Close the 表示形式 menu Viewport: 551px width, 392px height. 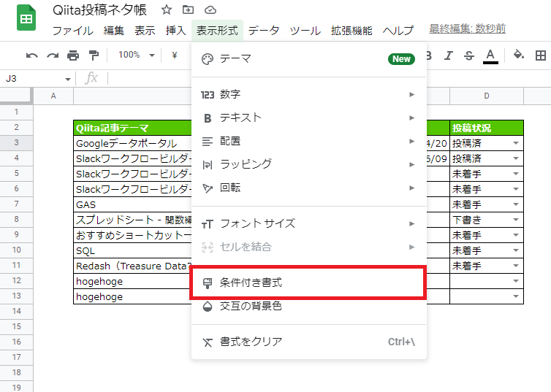coord(217,31)
